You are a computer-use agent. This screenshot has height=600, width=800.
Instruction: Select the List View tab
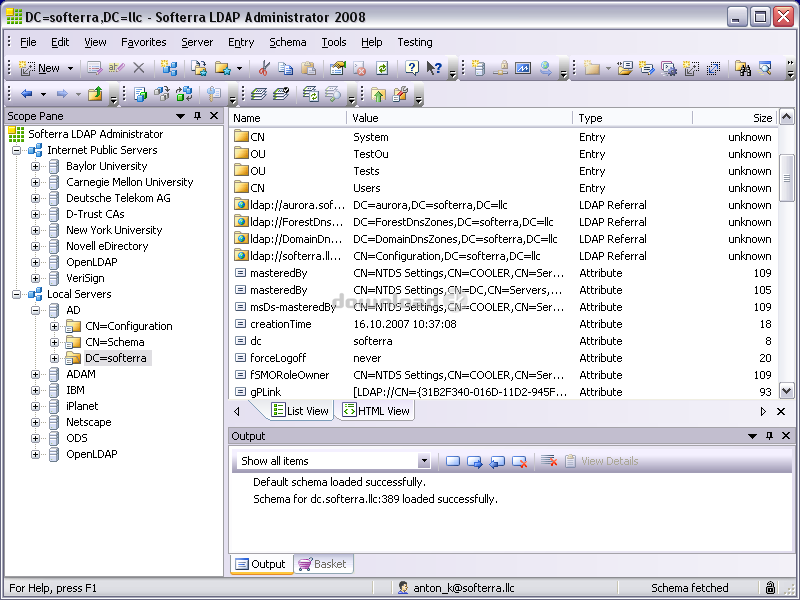tap(301, 411)
